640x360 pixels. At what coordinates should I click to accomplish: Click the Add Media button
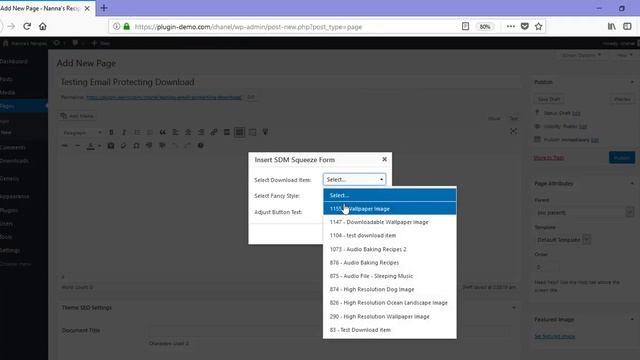78,116
